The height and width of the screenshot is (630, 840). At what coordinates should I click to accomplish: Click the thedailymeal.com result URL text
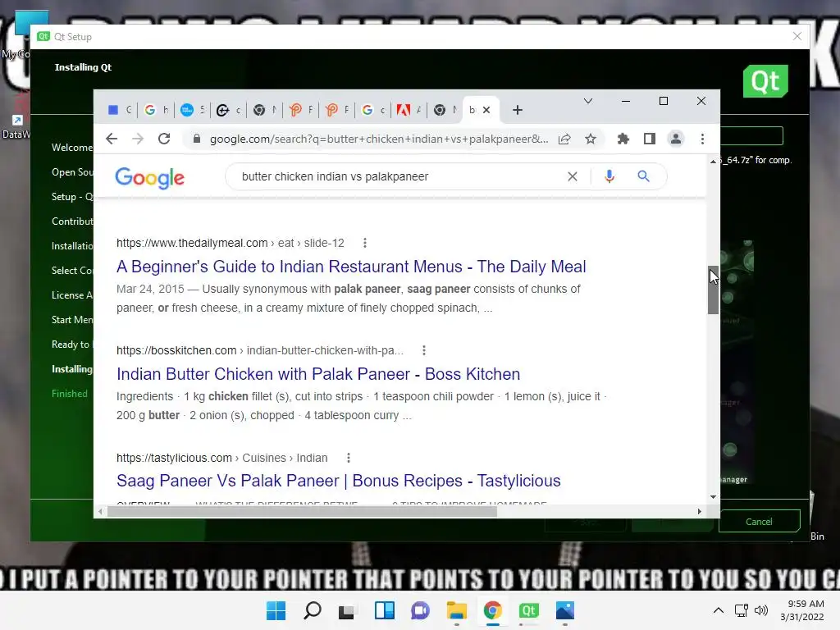[x=231, y=243]
